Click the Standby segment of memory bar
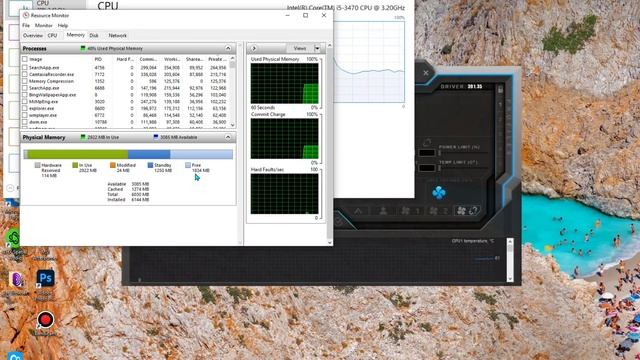 [x=149, y=154]
